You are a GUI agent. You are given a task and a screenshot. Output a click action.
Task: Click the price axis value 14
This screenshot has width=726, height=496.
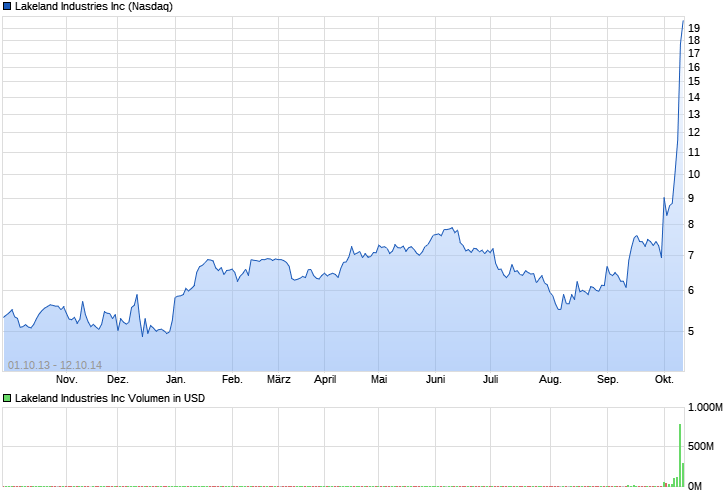tap(694, 97)
